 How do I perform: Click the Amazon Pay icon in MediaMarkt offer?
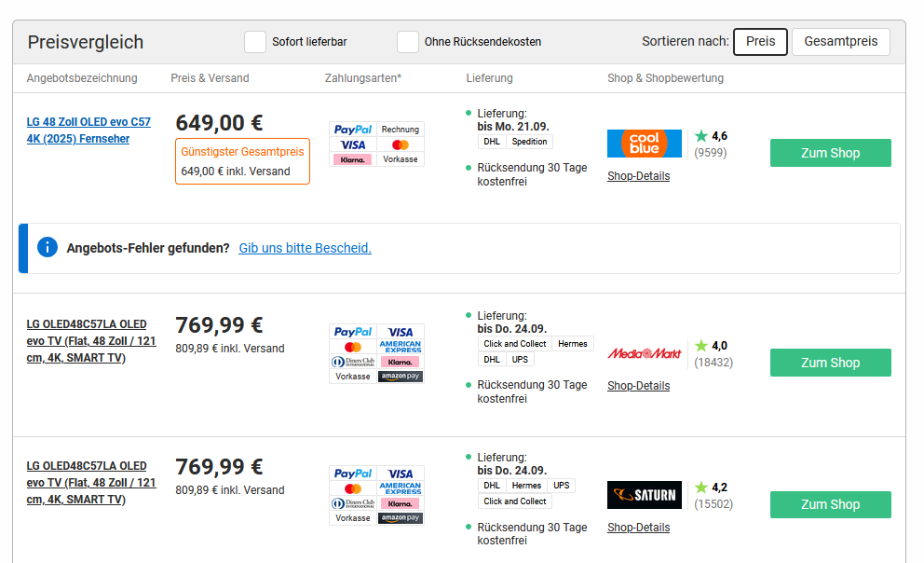tap(401, 377)
